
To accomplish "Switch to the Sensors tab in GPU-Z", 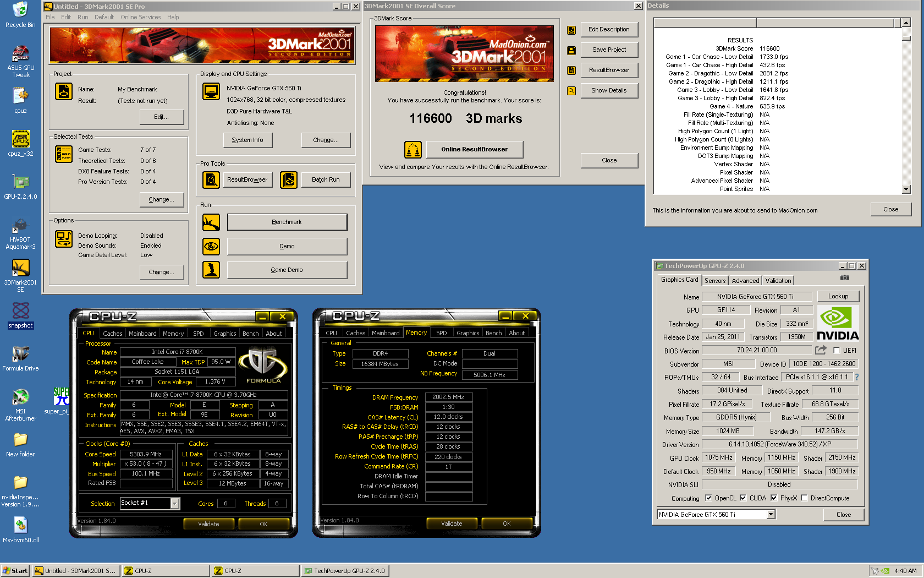I will [715, 280].
